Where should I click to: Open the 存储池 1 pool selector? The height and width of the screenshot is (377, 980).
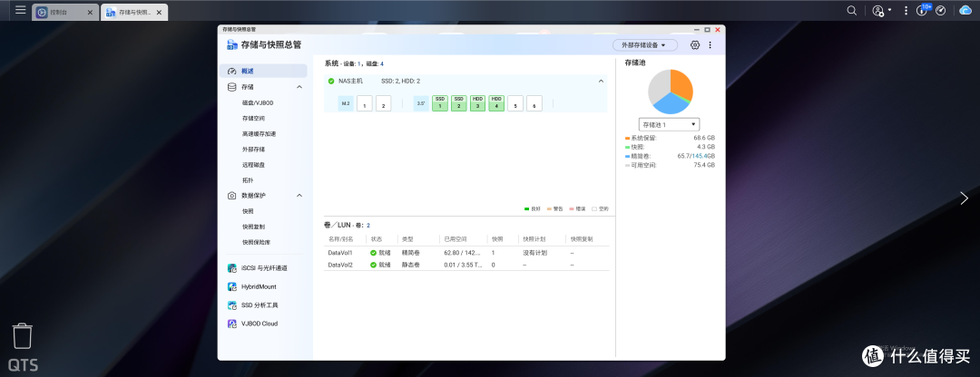pyautogui.click(x=669, y=124)
